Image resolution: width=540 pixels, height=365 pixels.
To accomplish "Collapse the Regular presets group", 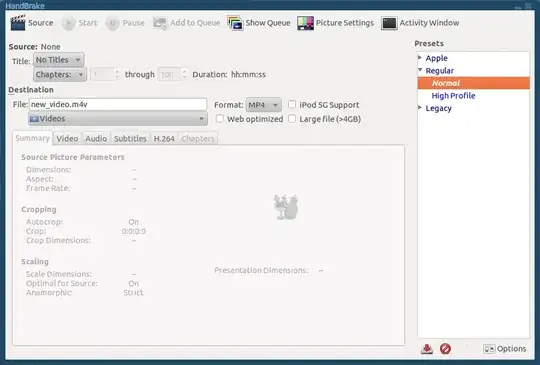I will pos(420,70).
